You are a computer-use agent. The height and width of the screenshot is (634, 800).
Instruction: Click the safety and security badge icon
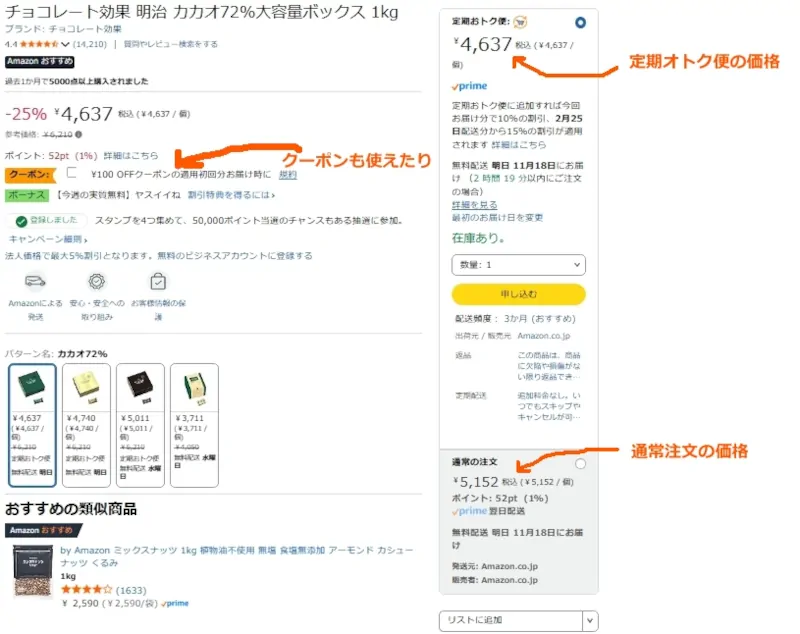point(96,282)
